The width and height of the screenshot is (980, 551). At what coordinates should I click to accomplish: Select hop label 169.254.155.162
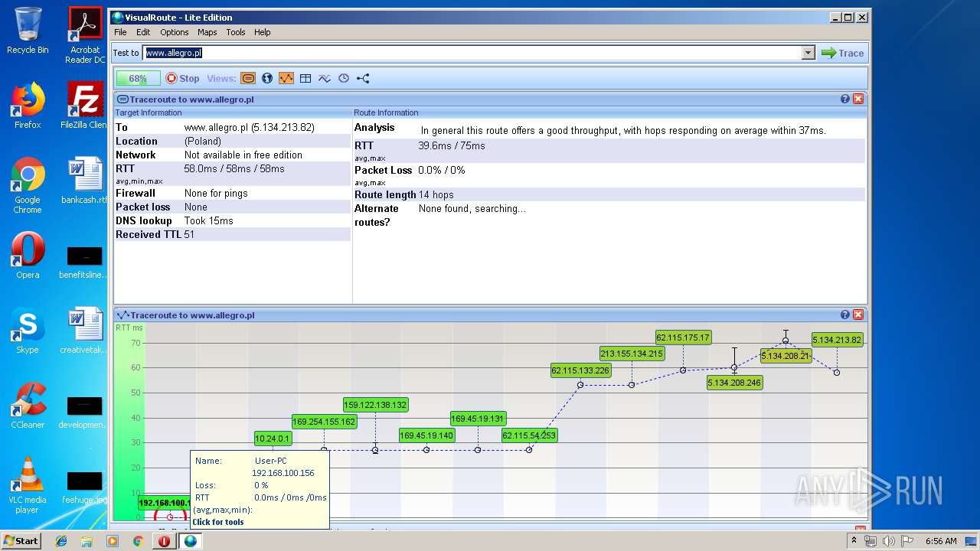pos(324,422)
